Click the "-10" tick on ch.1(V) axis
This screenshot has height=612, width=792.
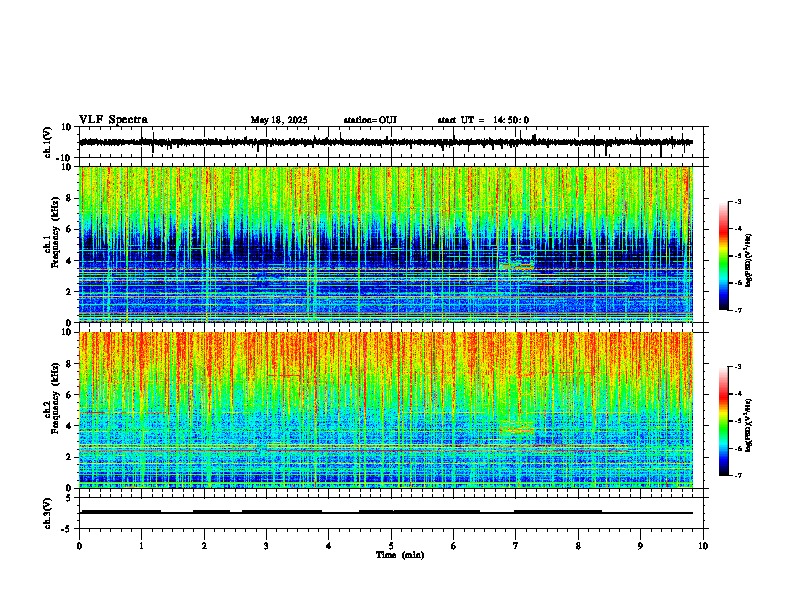click(65, 158)
